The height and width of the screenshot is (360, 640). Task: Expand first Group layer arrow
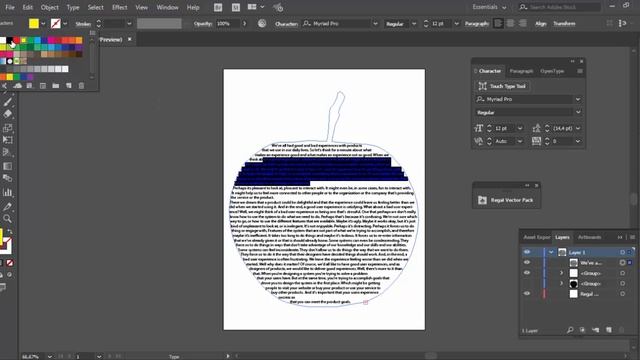(562, 273)
